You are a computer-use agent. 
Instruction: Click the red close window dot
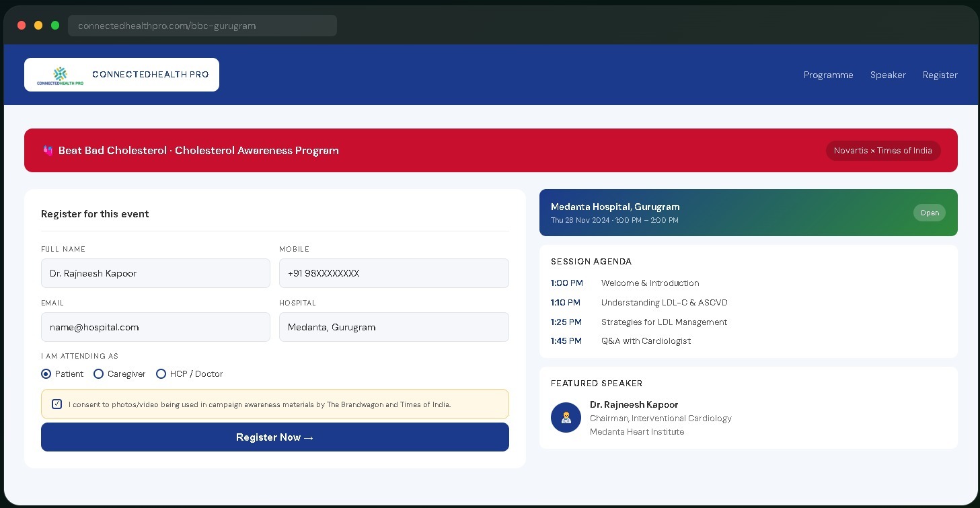(x=22, y=26)
